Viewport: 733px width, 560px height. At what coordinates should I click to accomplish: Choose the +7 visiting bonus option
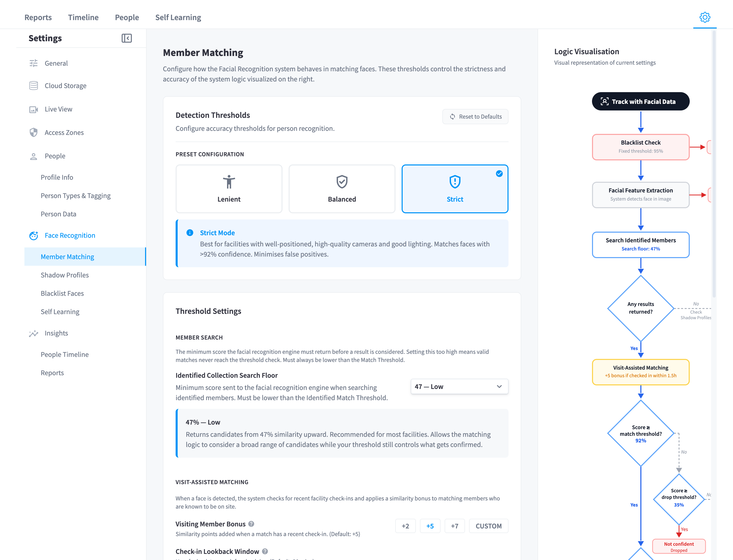455,526
